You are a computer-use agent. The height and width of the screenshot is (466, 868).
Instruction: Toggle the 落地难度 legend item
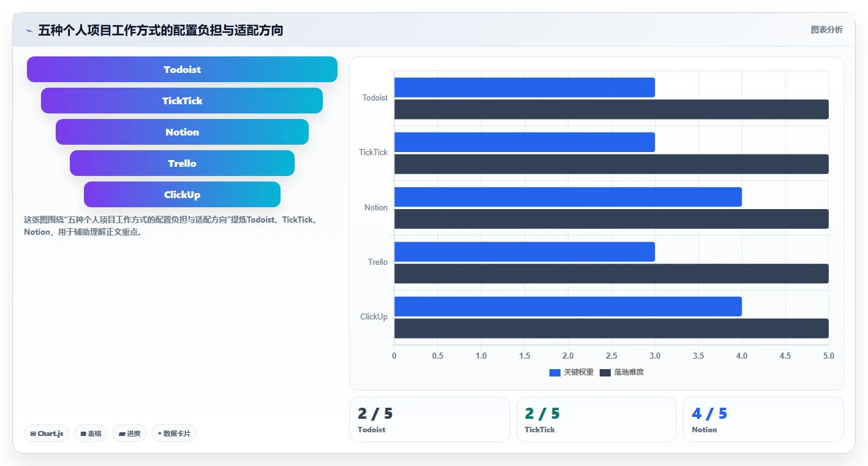(x=622, y=372)
